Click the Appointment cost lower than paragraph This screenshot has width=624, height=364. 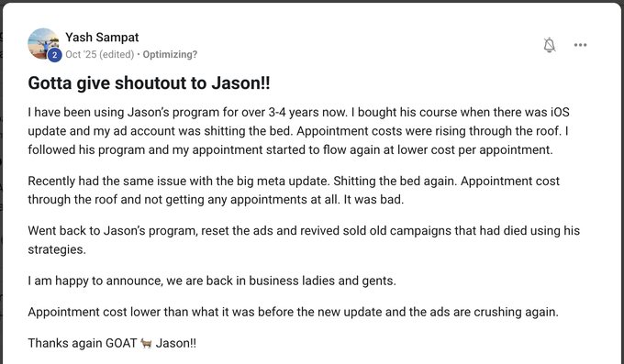click(x=294, y=312)
